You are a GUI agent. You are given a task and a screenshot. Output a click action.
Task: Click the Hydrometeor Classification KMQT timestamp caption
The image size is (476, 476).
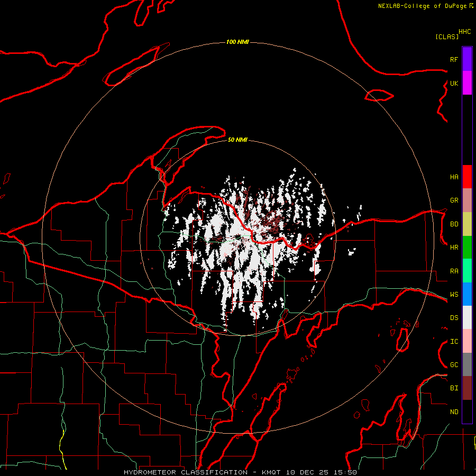(241, 472)
